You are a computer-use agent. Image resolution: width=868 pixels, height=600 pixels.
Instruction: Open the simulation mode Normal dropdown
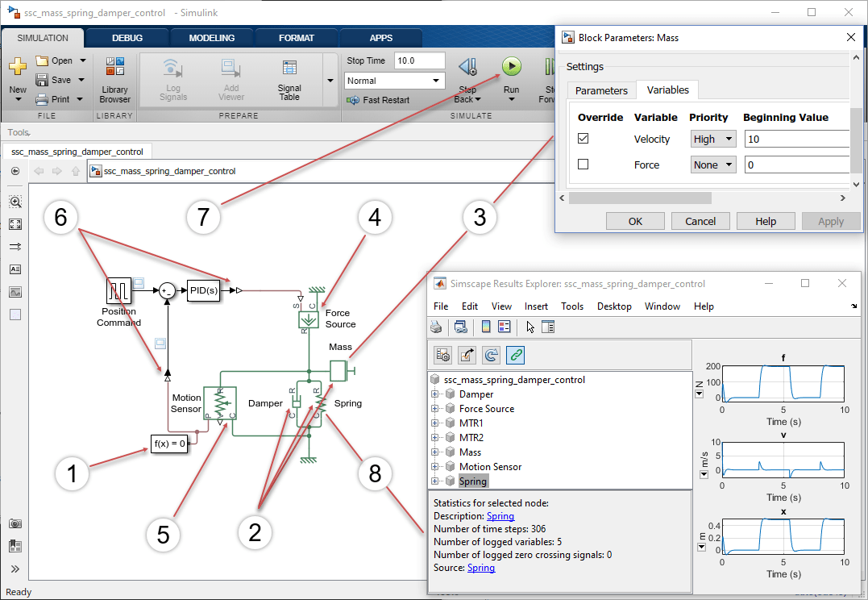click(x=394, y=81)
